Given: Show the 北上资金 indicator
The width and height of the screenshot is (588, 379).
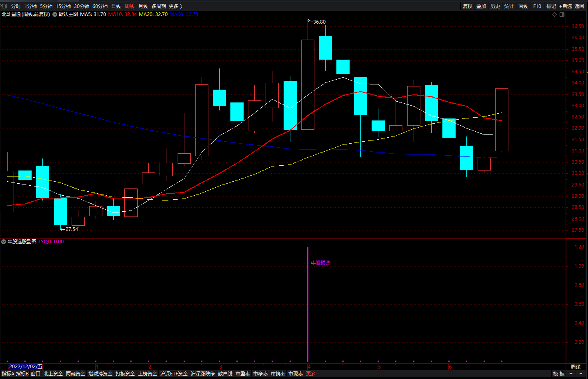Looking at the screenshot, I should click(x=53, y=374).
